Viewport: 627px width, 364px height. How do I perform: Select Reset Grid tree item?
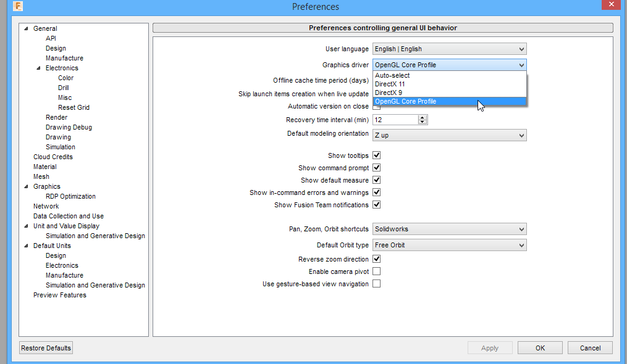click(x=74, y=107)
